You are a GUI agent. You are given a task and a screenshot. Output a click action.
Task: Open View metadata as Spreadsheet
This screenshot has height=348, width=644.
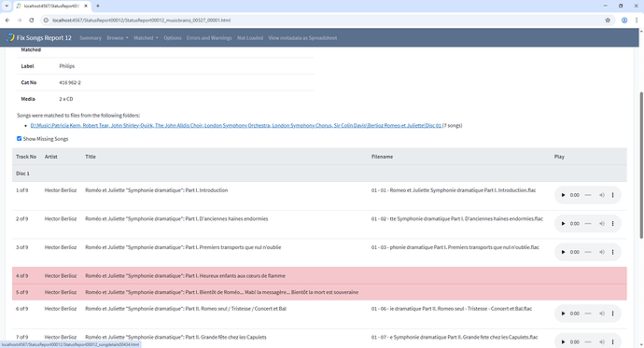point(302,37)
